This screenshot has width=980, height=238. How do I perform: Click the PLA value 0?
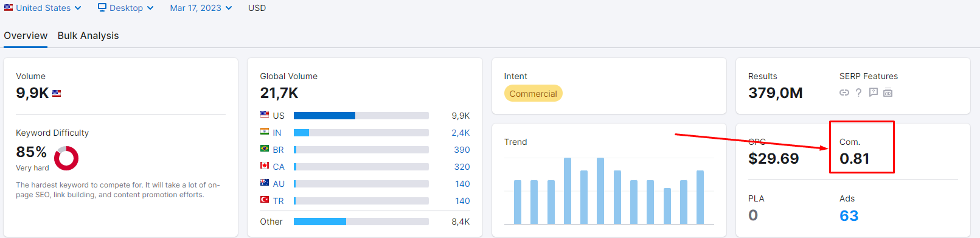click(x=753, y=215)
